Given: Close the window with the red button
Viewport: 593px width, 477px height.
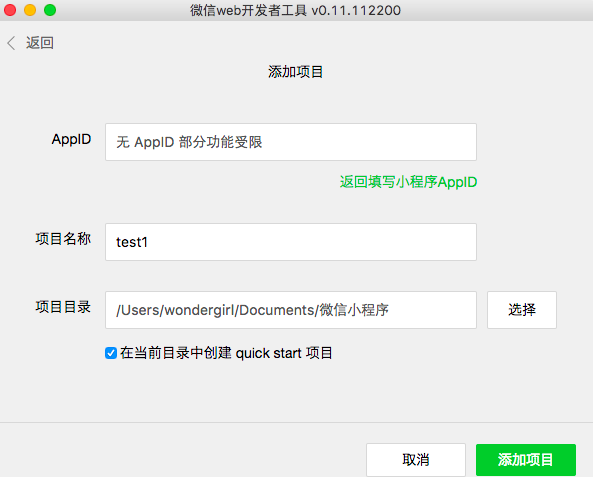Looking at the screenshot, I should pos(10,10).
